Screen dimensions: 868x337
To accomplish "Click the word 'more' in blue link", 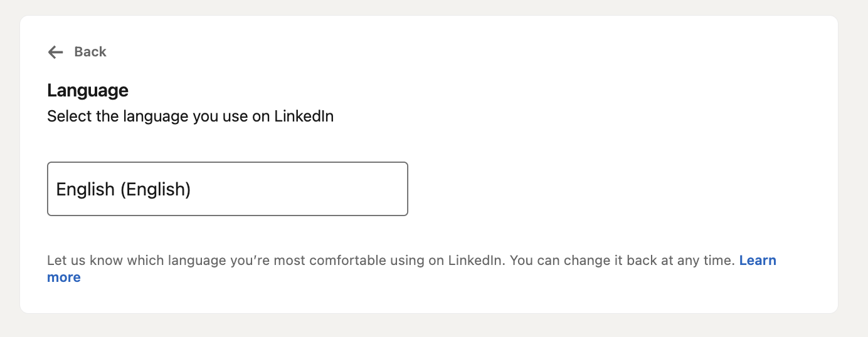I will (64, 277).
